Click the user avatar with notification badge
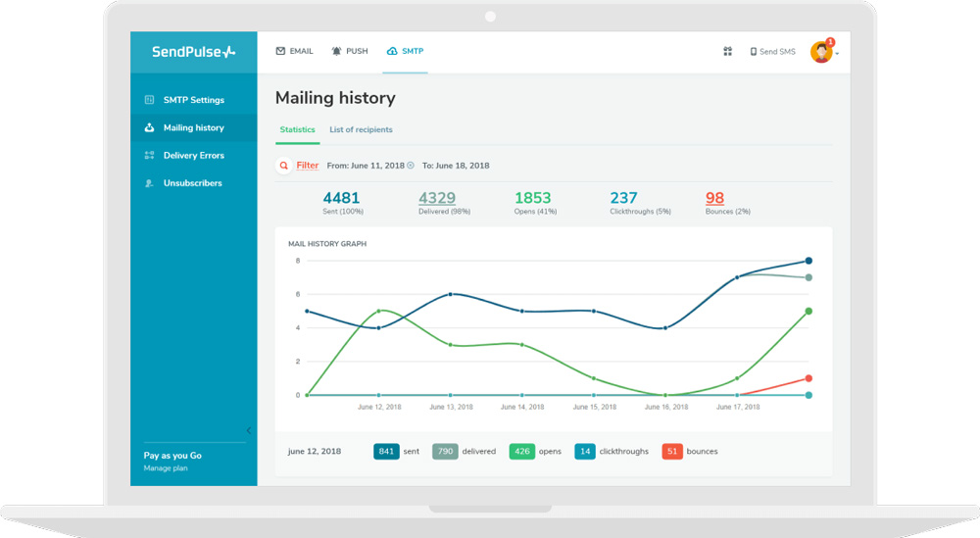The height and width of the screenshot is (538, 980). coord(820,52)
